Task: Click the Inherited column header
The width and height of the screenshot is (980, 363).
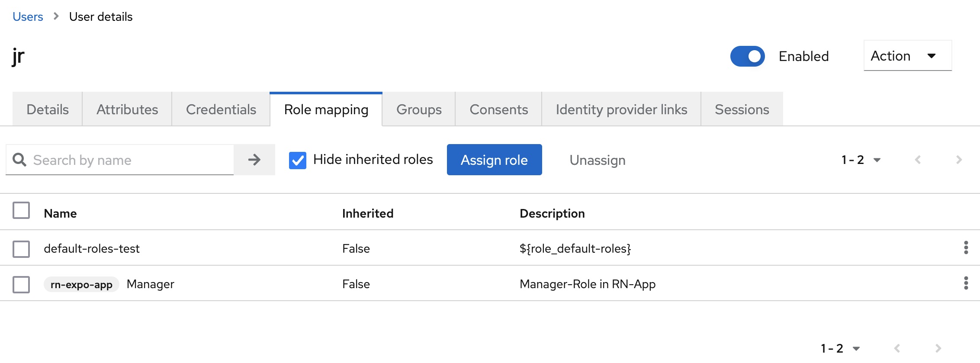Action: [x=368, y=213]
